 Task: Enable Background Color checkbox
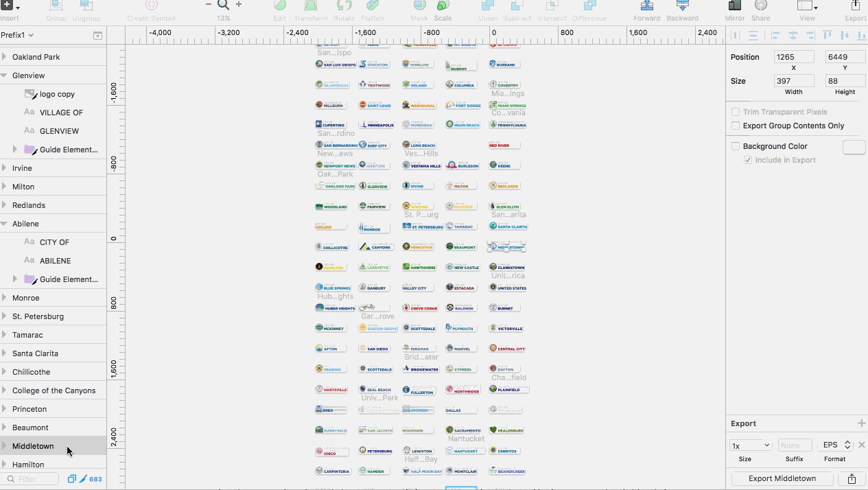coord(736,146)
